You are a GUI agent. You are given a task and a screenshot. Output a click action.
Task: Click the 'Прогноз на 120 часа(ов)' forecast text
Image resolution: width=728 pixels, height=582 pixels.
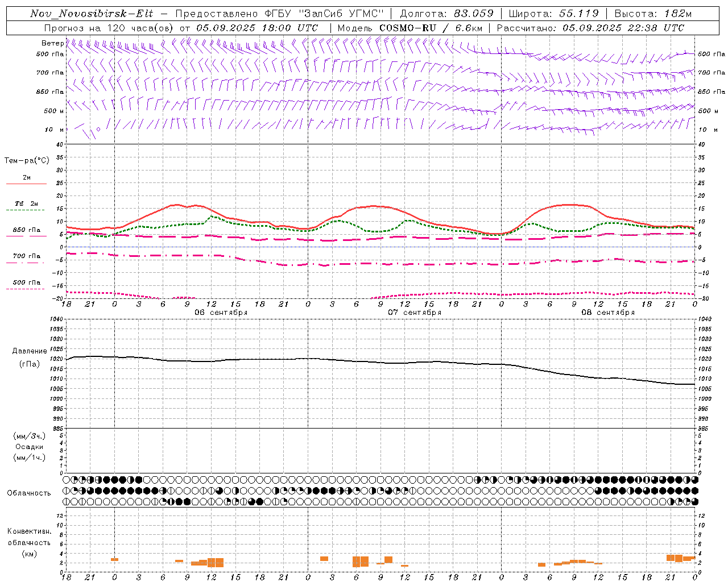[108, 28]
